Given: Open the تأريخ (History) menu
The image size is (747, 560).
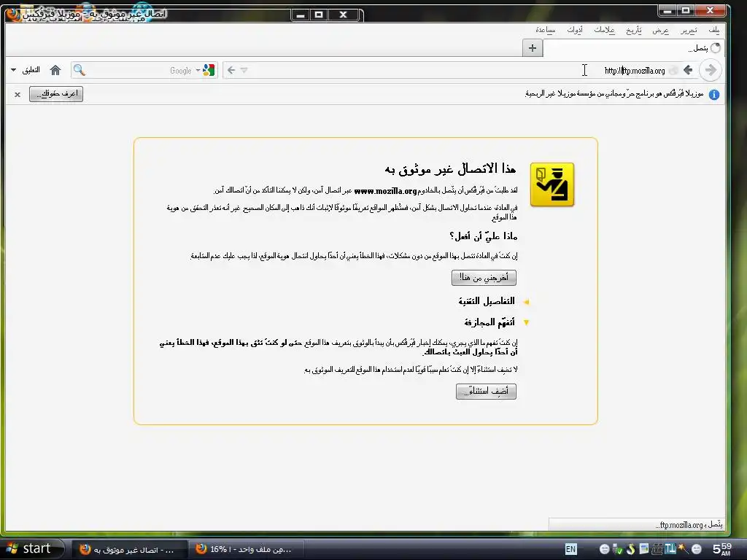Looking at the screenshot, I should coord(634,30).
